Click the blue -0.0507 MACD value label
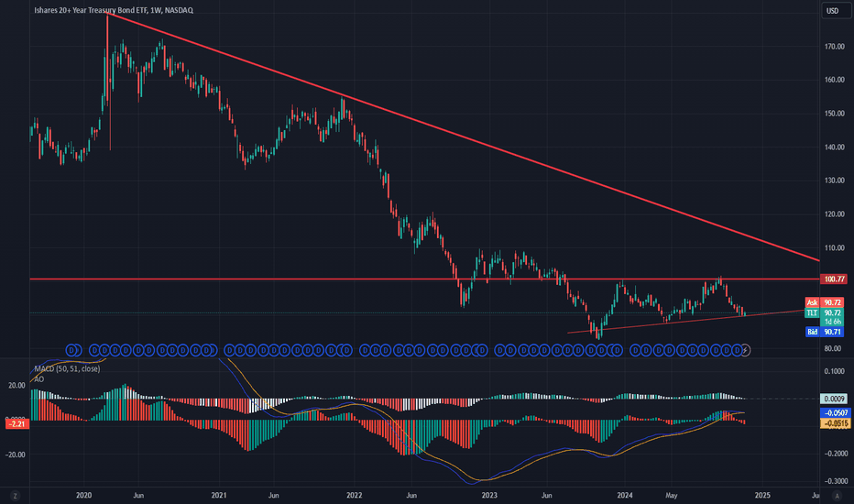Viewport: 854px width, 504px height. (835, 413)
